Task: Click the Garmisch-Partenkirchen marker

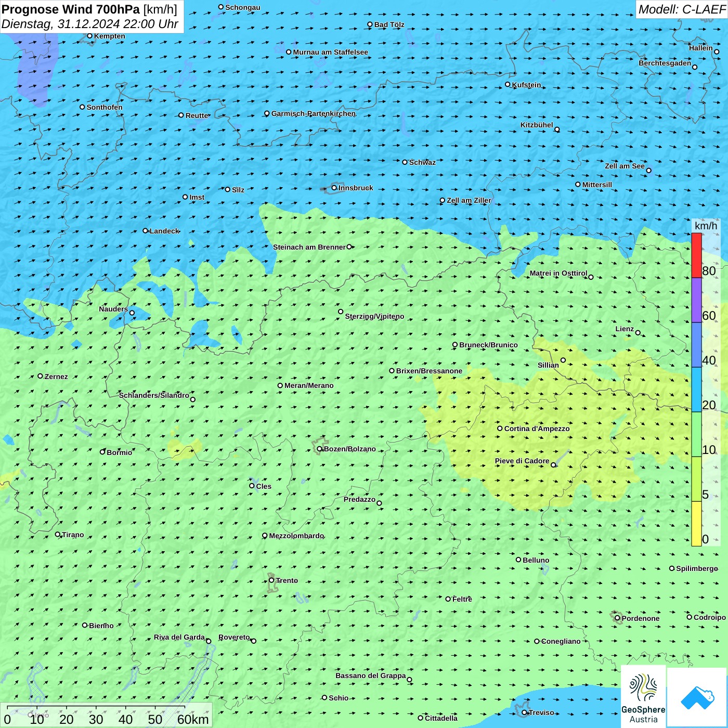Action: 267,113
